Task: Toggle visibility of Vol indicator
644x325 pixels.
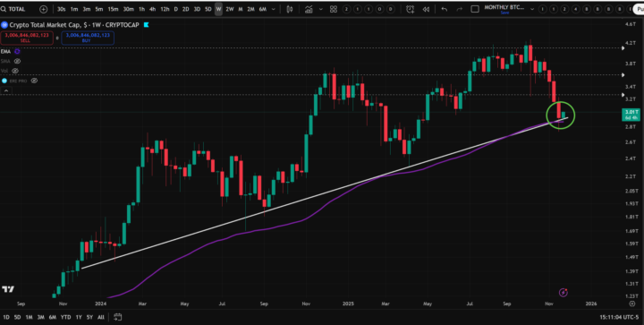Action: (15, 71)
